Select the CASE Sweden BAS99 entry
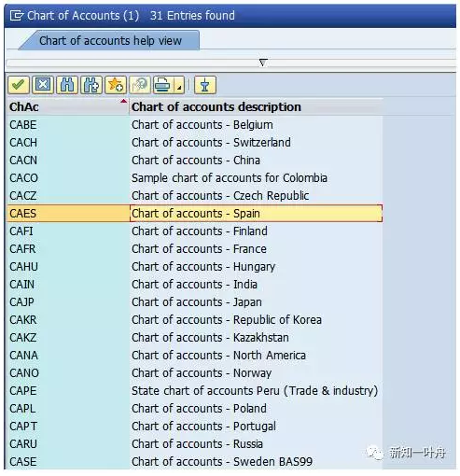This screenshot has width=460, height=476. pyautogui.click(x=194, y=462)
